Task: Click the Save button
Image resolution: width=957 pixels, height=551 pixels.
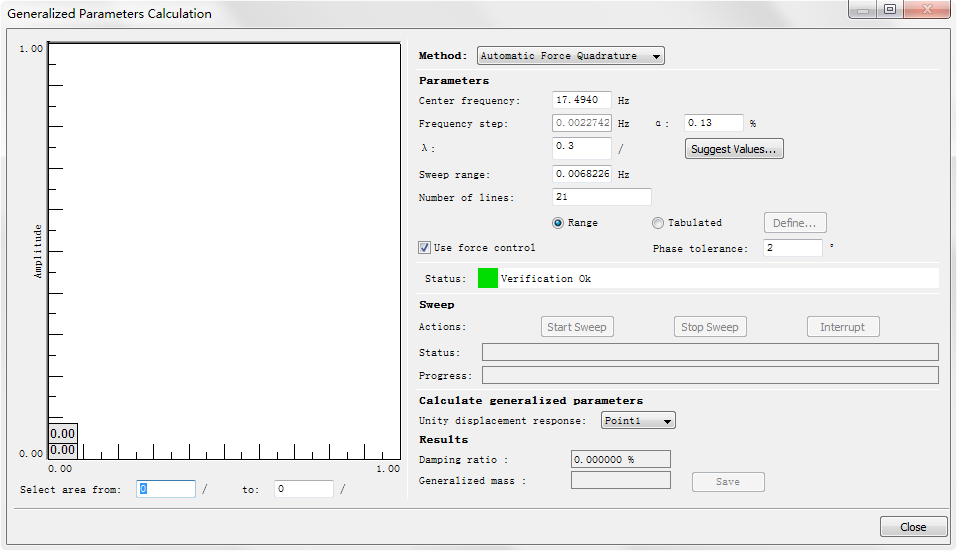Action: 728,481
